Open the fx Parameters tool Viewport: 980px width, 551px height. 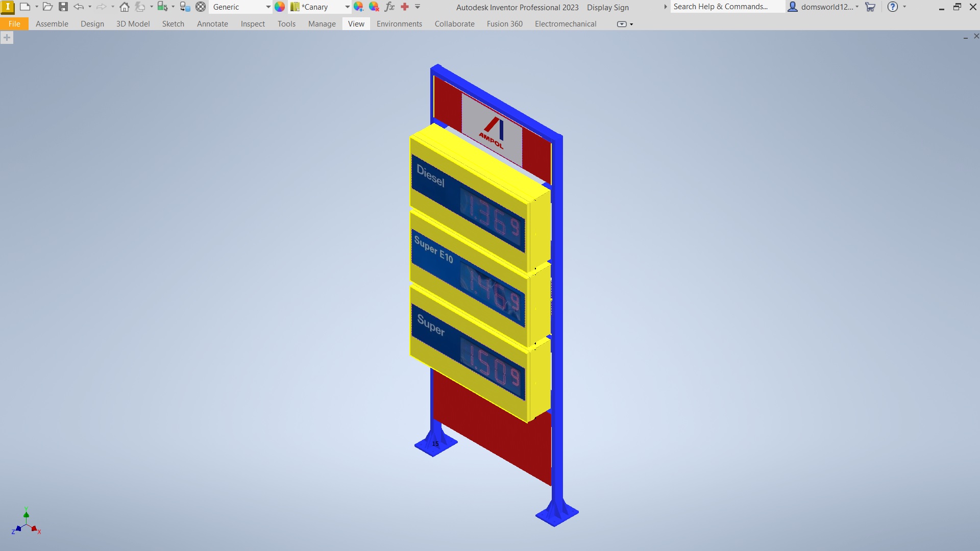click(x=389, y=7)
